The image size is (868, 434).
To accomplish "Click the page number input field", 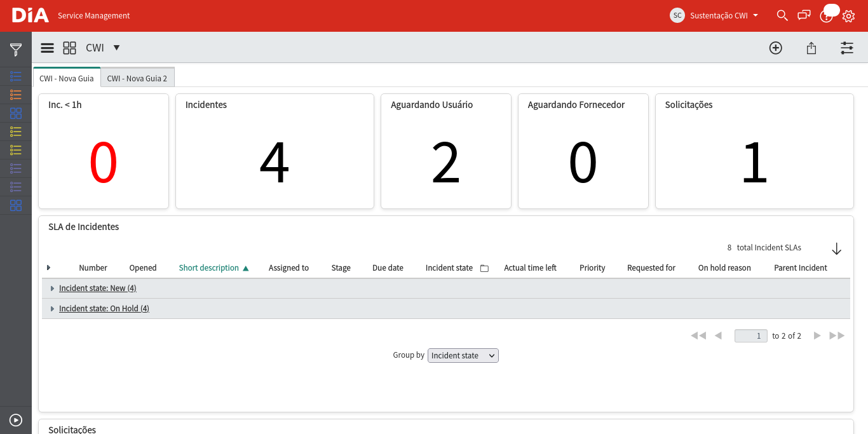I will point(751,336).
